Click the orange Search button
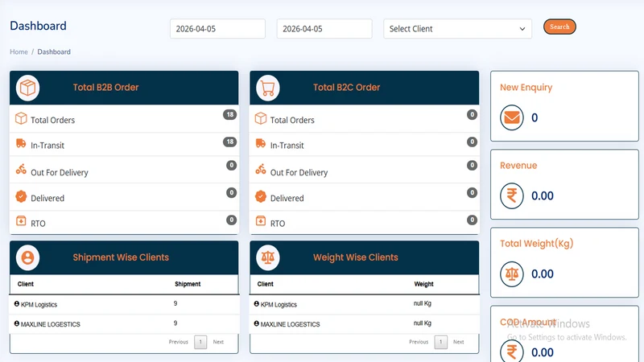Viewport: 644px width, 362px height. coord(559,27)
